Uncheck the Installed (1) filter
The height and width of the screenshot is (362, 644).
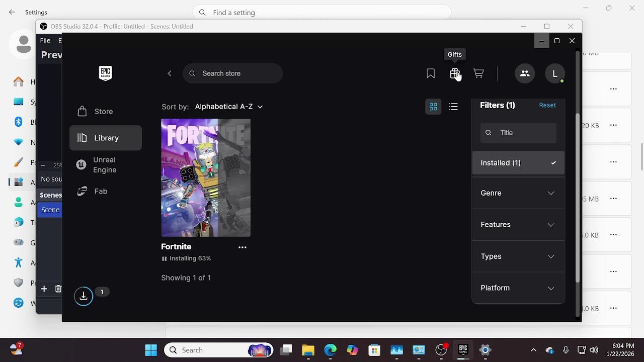point(518,163)
